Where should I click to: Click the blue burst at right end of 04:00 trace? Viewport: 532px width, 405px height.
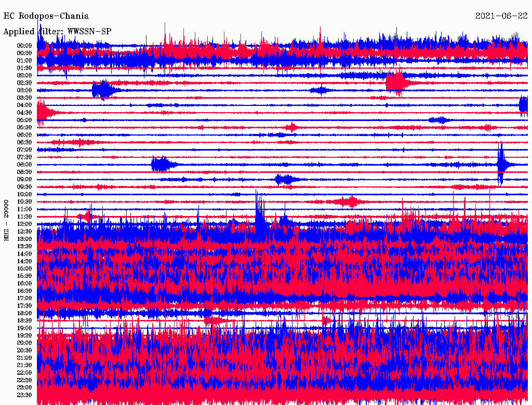tap(524, 105)
